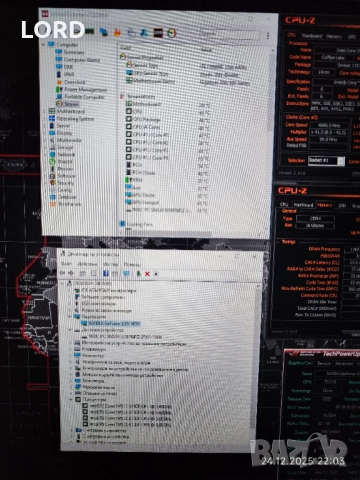Select the first Intel Core i3 processor entry

[131, 406]
